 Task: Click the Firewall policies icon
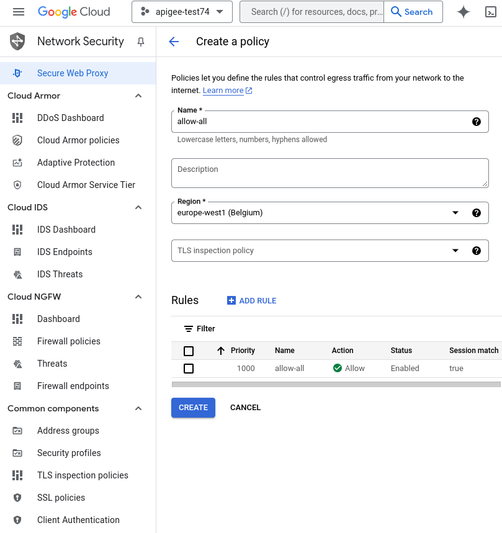(17, 341)
